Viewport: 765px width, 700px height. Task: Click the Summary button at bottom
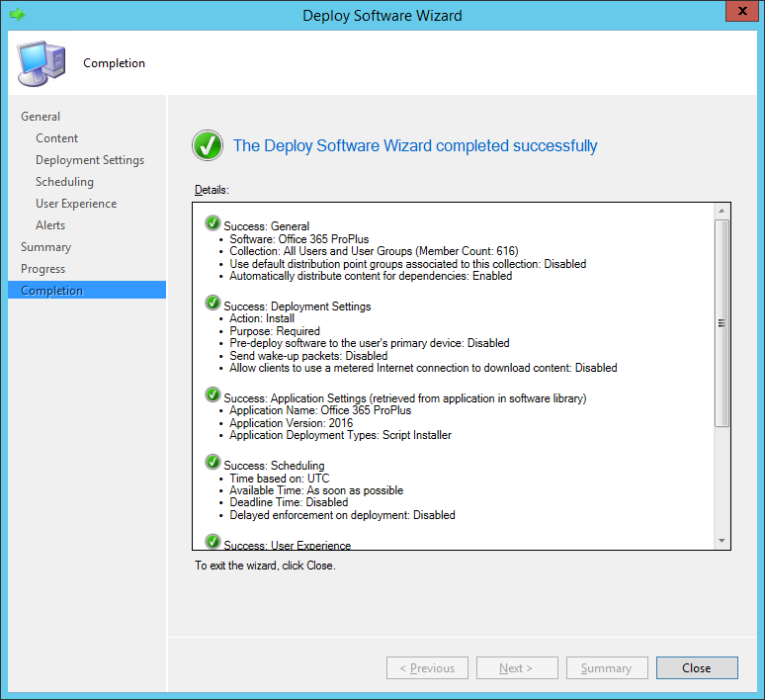(607, 667)
